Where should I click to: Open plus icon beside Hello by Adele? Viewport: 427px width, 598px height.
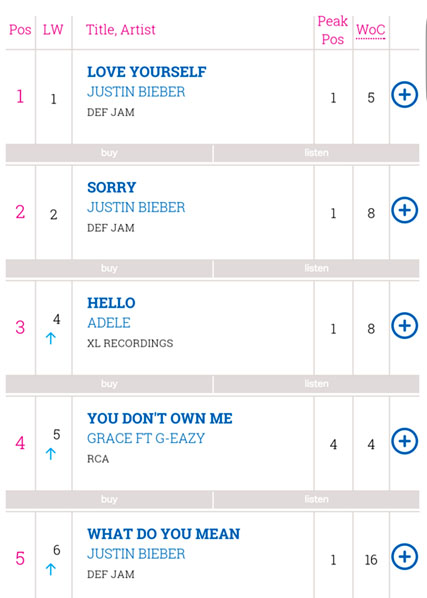405,325
